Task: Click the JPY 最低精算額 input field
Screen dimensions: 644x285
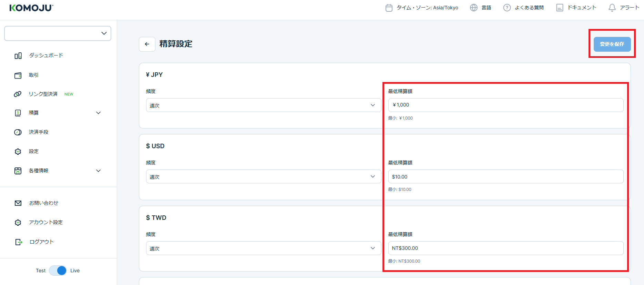Action: click(x=505, y=105)
